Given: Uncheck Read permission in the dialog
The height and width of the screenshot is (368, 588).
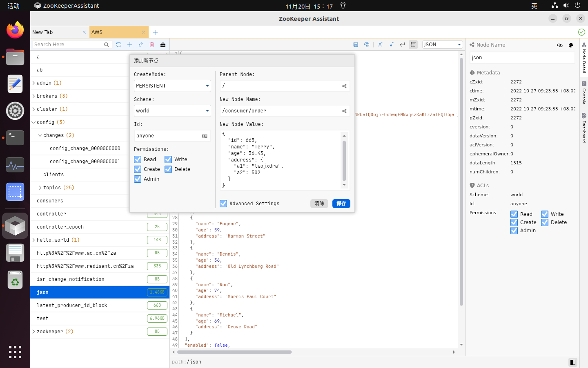Looking at the screenshot, I should point(138,159).
